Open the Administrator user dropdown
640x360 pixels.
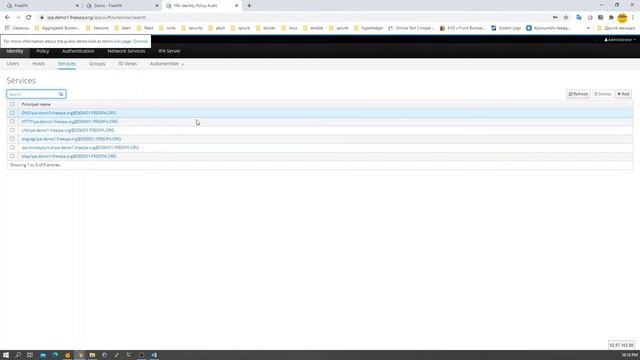(x=620, y=40)
